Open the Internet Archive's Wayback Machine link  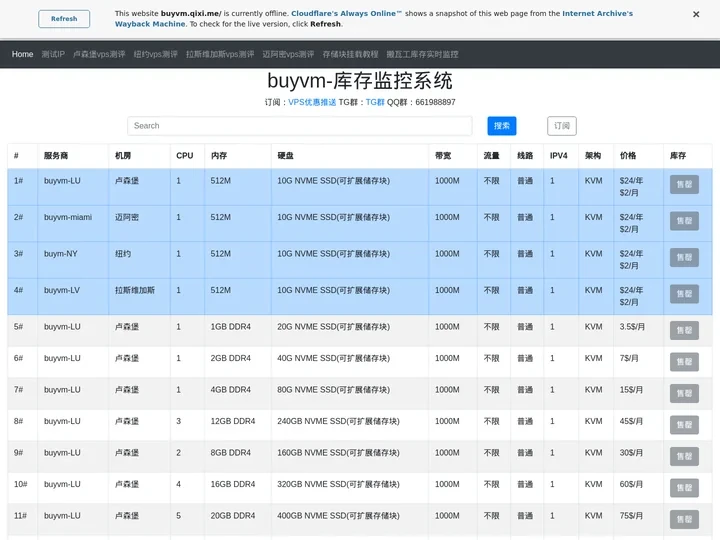(x=597, y=13)
